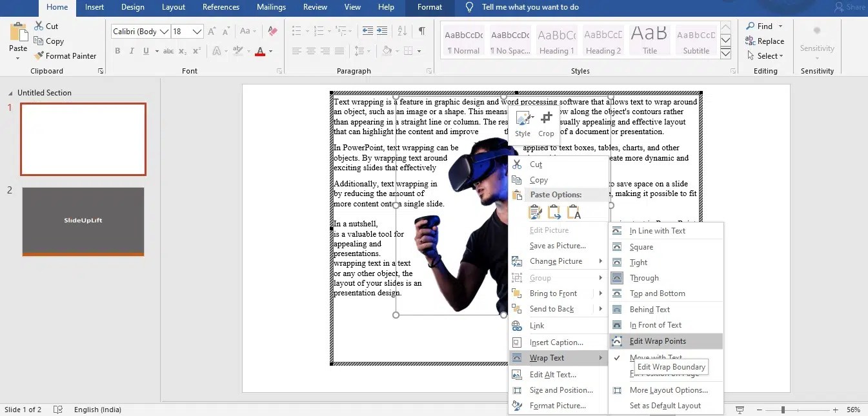Image resolution: width=868 pixels, height=416 pixels.
Task: Toggle the Show/Hide paragraph marks icon
Action: click(x=421, y=30)
